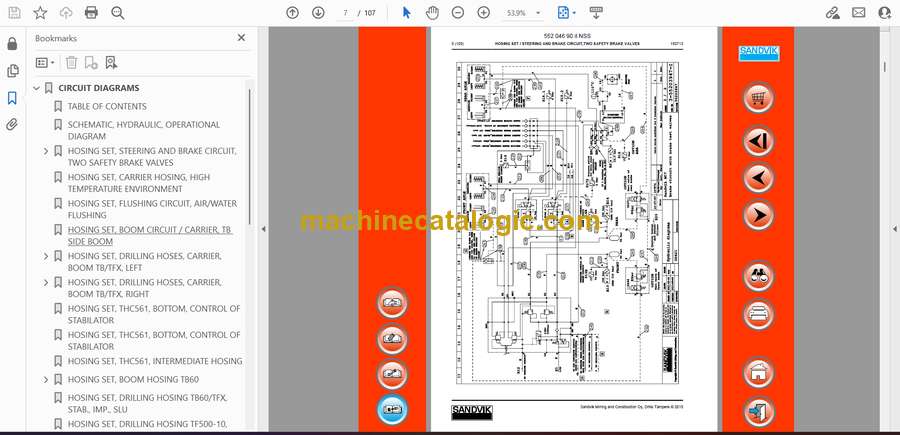Share a link to this file
Viewport: 900px width, 435px height.
832,13
